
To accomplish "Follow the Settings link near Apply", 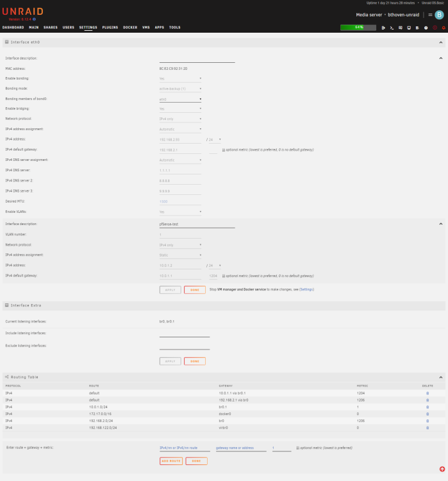I will (306, 289).
